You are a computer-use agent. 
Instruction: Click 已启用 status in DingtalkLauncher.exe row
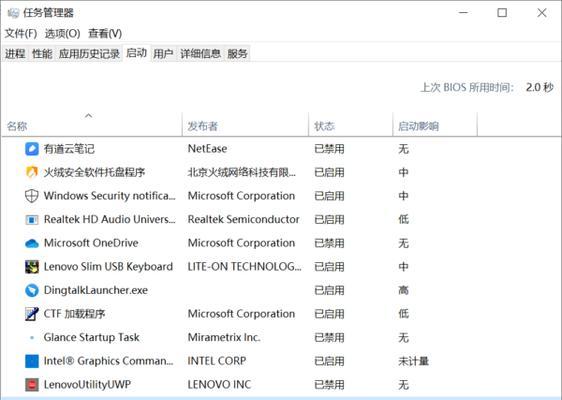click(329, 290)
